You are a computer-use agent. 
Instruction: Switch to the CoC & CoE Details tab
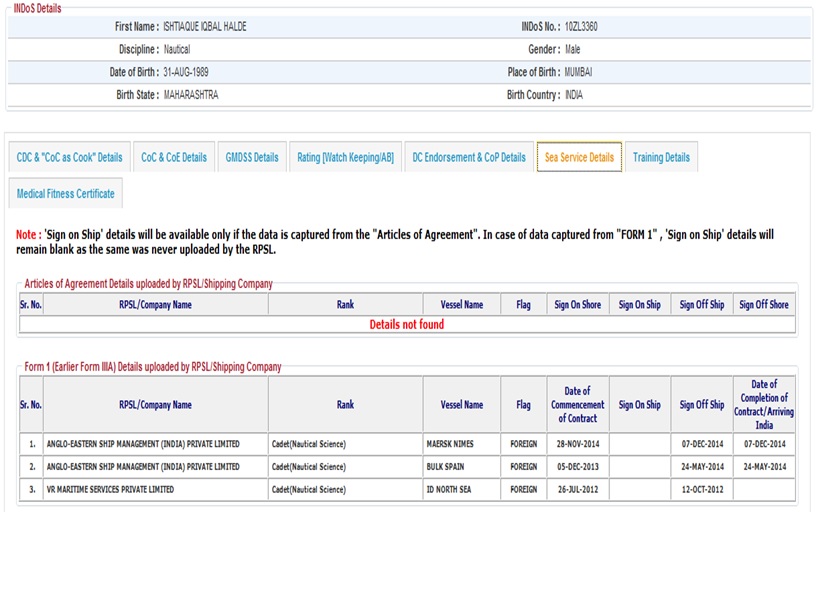(x=174, y=157)
